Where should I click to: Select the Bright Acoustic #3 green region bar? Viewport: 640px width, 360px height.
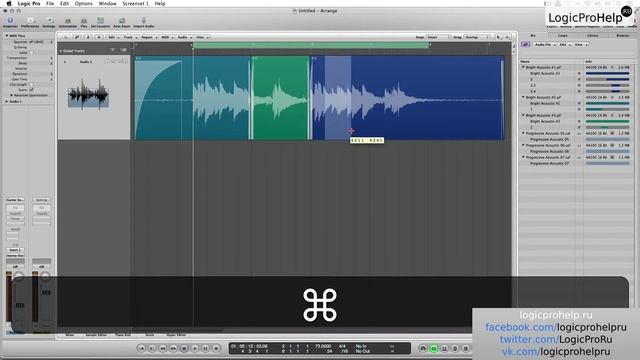pyautogui.click(x=607, y=121)
